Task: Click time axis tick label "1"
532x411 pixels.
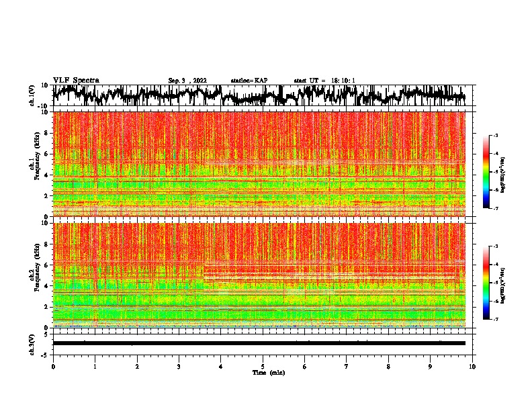Action: click(95, 367)
